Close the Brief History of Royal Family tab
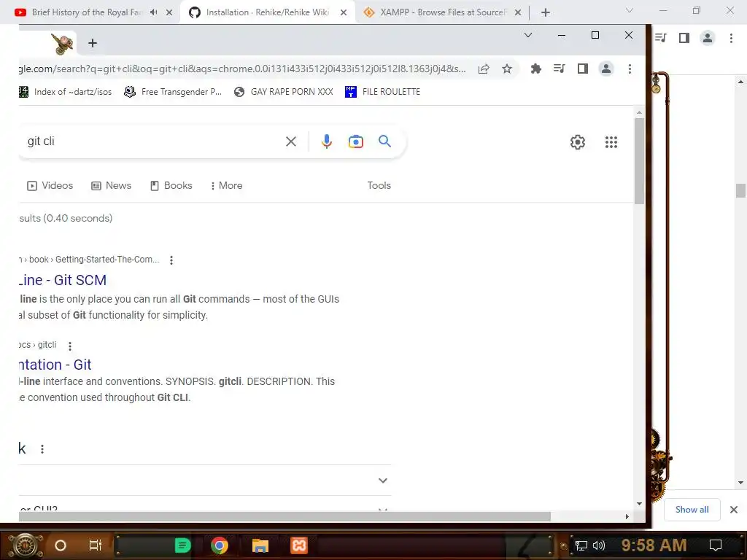The image size is (747, 560). pos(169,12)
